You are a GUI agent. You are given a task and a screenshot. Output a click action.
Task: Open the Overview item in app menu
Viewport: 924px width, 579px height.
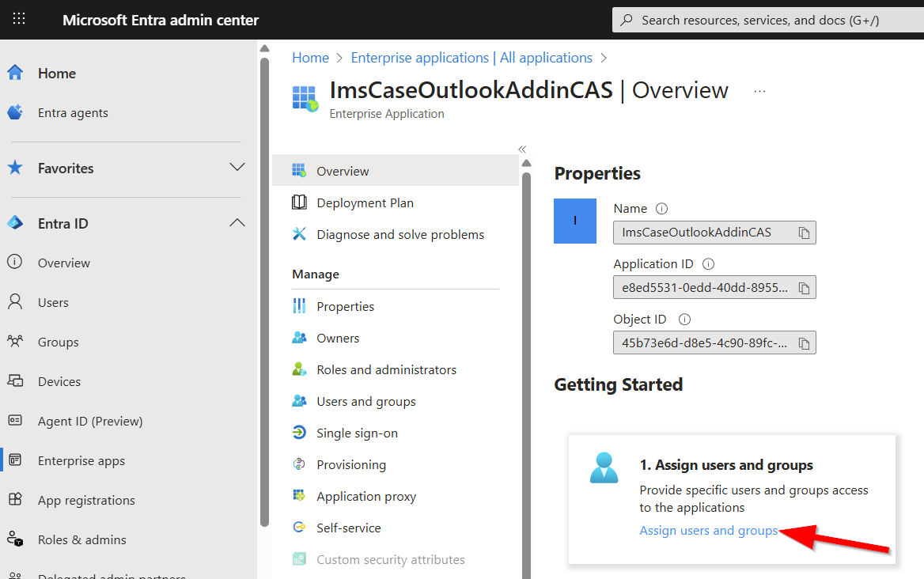[395, 171]
